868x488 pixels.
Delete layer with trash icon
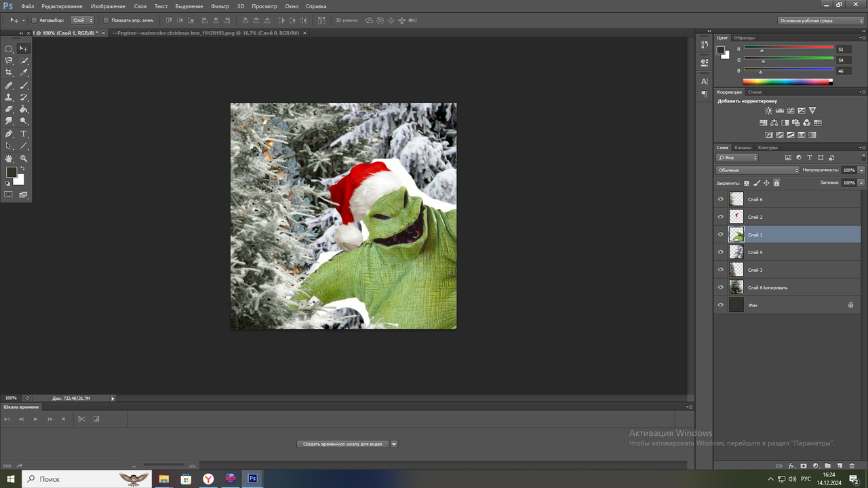852,466
